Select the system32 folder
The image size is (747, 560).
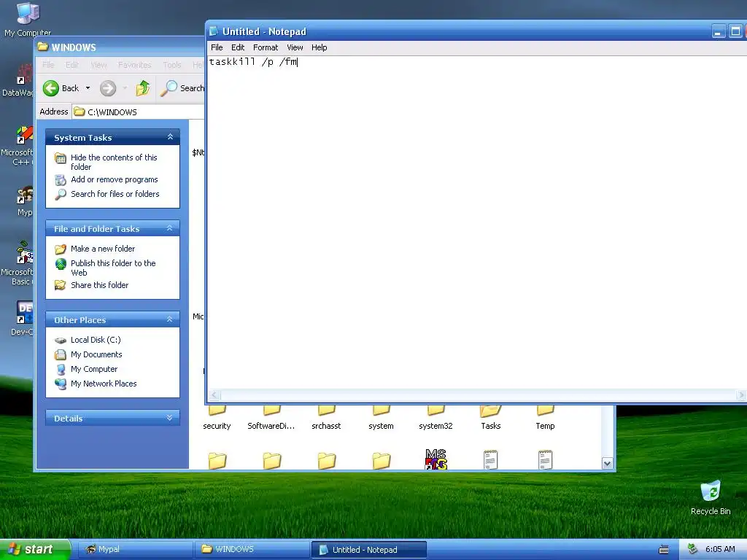point(436,410)
